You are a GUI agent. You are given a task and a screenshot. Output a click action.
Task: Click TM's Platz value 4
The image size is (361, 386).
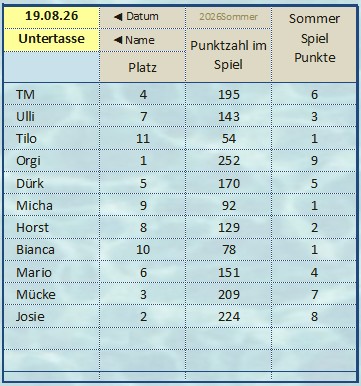pos(143,94)
